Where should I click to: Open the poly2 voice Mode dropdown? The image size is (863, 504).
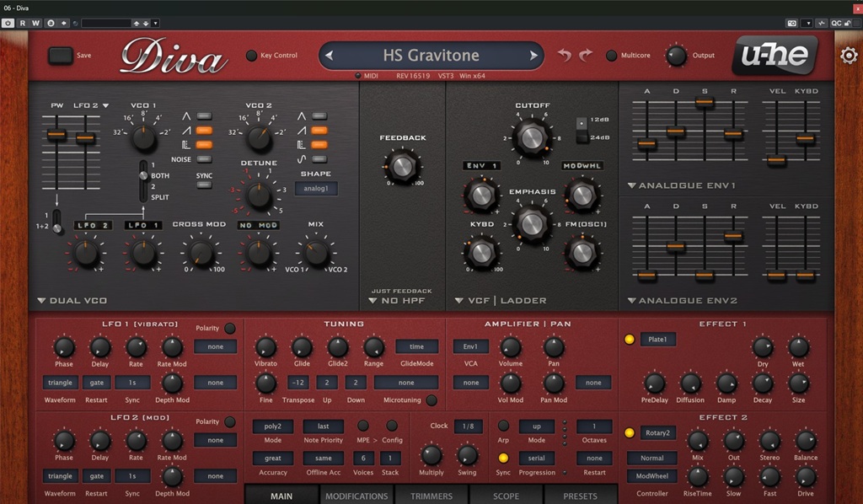click(x=272, y=426)
